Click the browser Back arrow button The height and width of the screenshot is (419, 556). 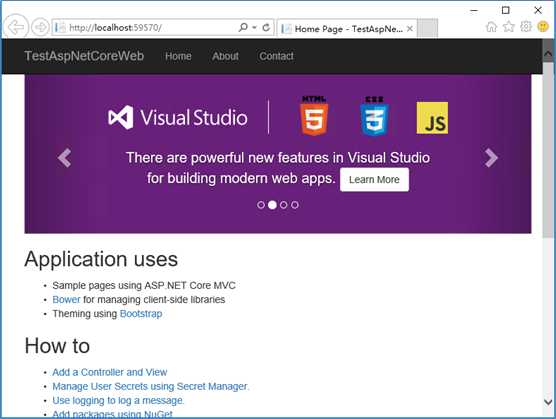point(16,26)
